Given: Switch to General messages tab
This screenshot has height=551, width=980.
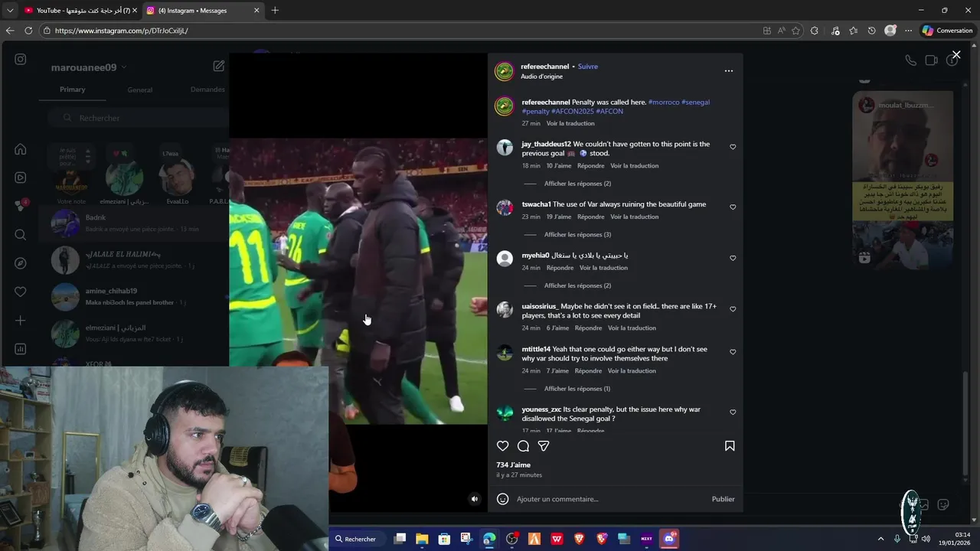Looking at the screenshot, I should click(x=139, y=90).
